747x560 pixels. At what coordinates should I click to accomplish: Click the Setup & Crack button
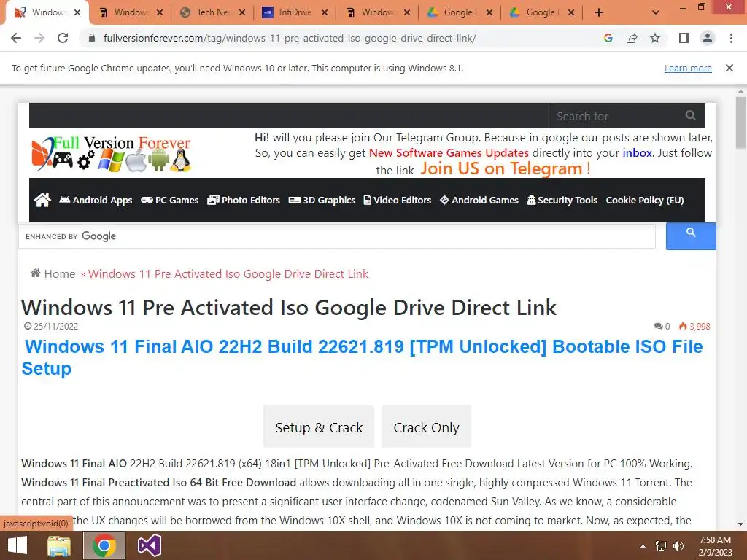(x=319, y=427)
